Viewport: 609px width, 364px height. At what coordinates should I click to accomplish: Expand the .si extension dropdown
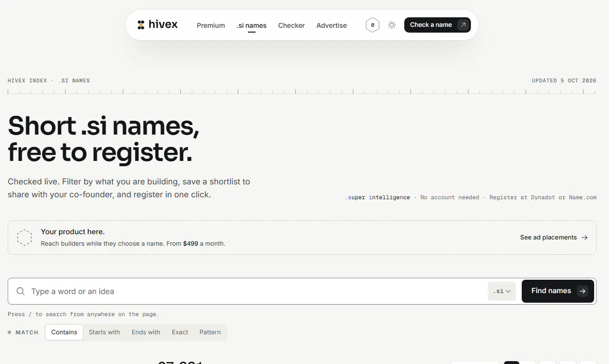pos(502,291)
